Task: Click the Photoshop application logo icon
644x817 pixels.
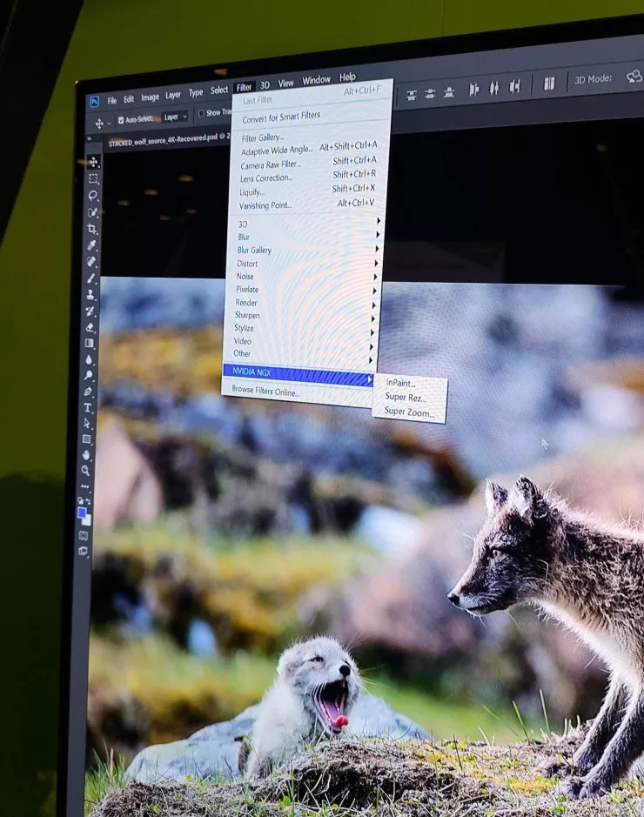Action: pyautogui.click(x=94, y=102)
